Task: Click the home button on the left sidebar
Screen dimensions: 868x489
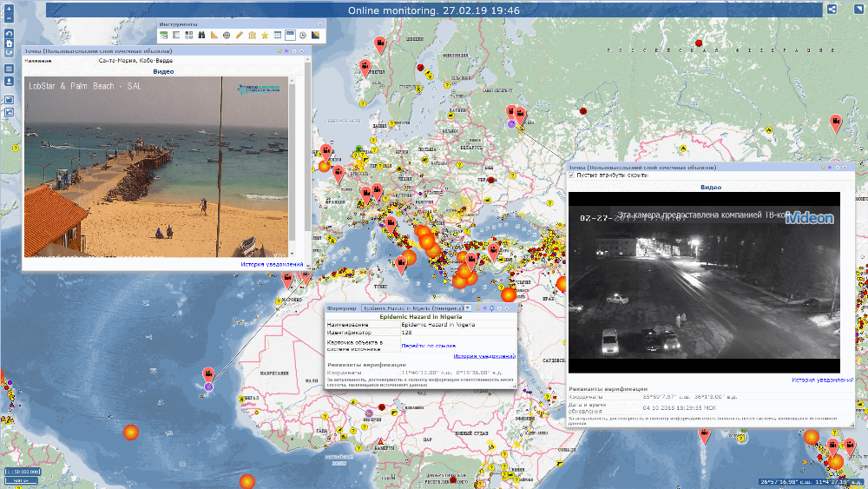Action: point(9,43)
